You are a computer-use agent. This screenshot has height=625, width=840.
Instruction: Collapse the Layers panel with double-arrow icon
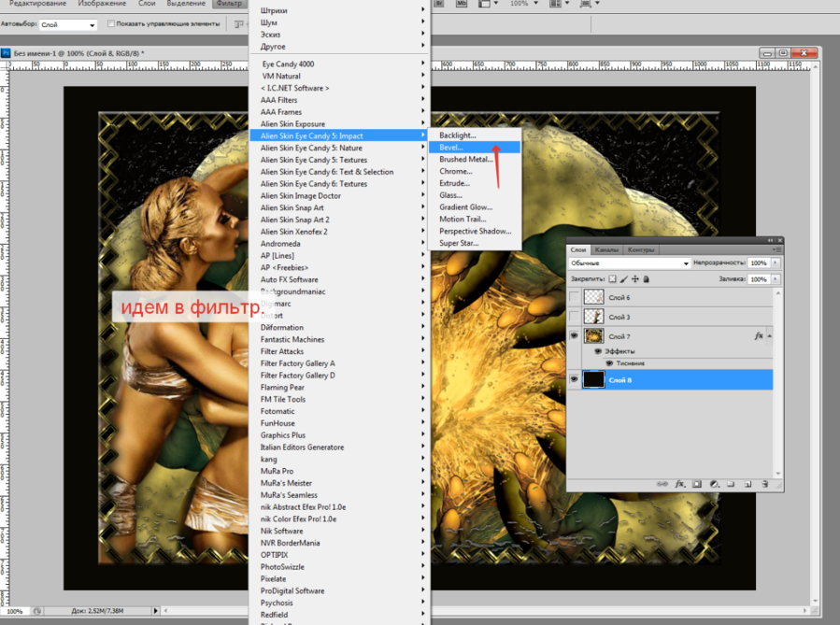point(770,240)
